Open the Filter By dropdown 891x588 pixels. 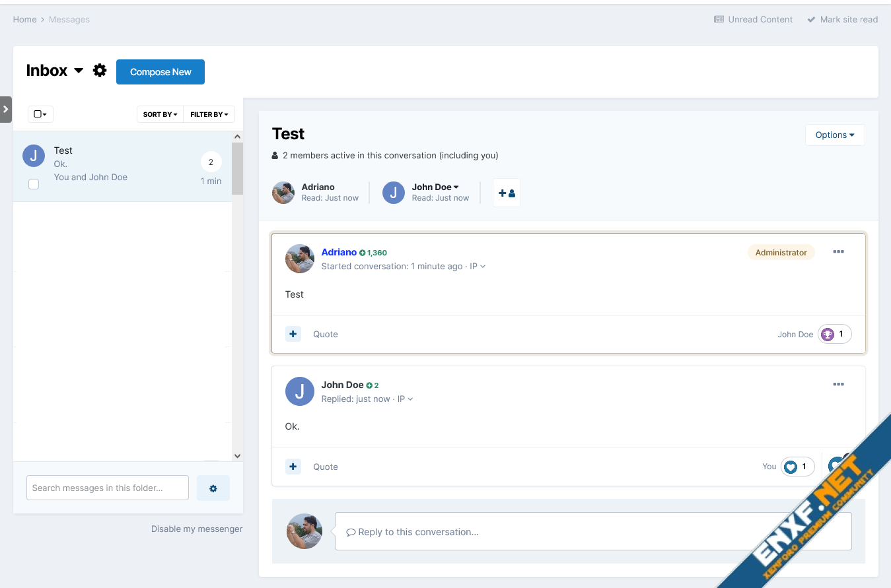pyautogui.click(x=209, y=114)
